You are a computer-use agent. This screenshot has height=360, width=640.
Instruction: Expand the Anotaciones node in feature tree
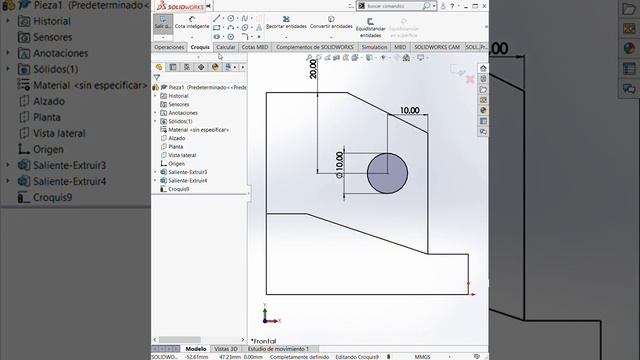tap(155, 113)
